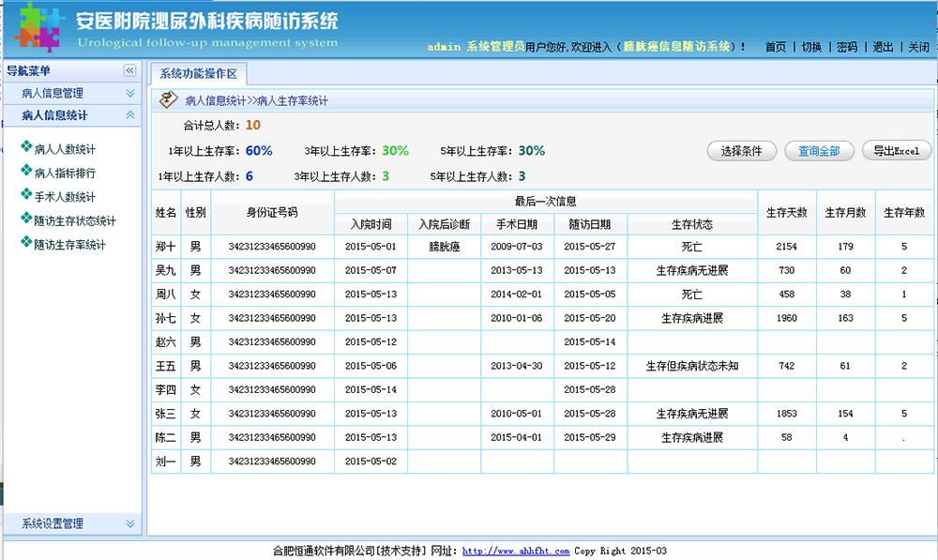Click the diamond icon beside 随访生存状态统计
The height and width of the screenshot is (560, 938).
pos(25,219)
